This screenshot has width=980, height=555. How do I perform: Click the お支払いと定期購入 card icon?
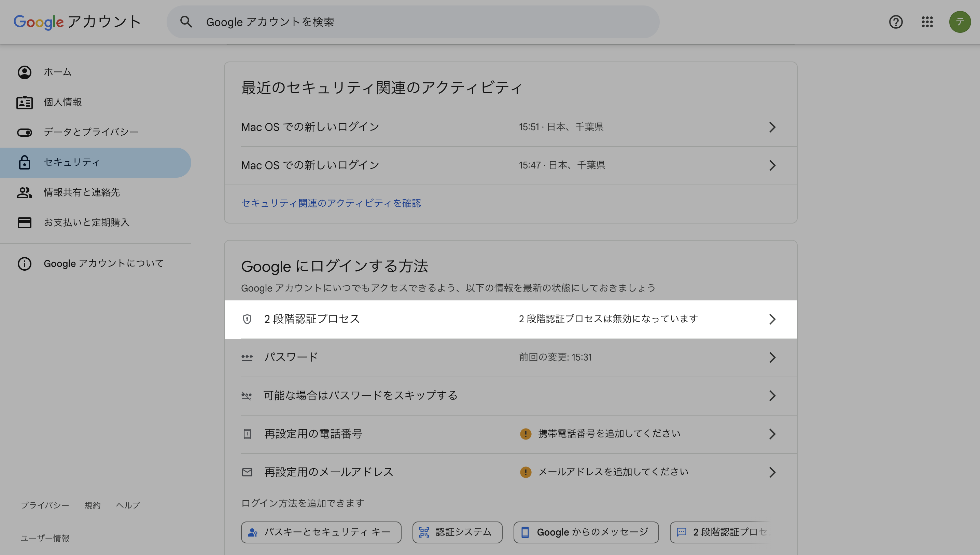pyautogui.click(x=24, y=222)
